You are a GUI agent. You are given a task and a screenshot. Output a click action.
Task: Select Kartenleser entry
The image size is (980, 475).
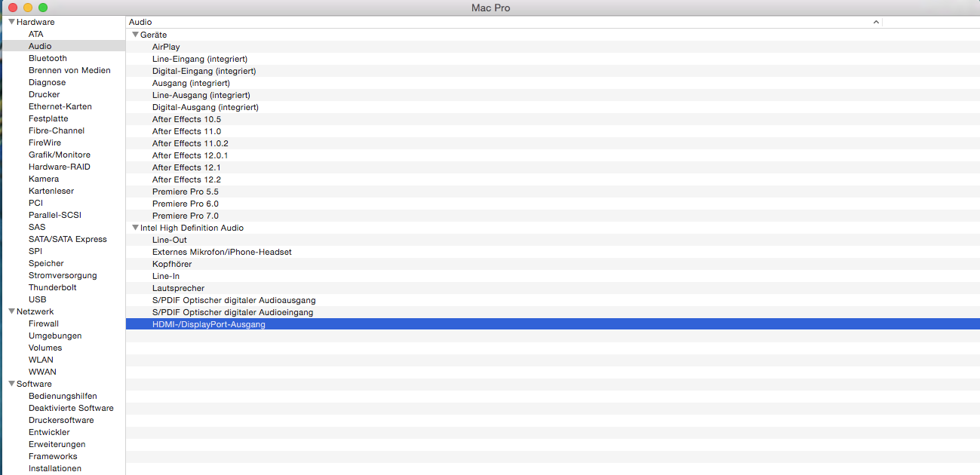point(51,191)
